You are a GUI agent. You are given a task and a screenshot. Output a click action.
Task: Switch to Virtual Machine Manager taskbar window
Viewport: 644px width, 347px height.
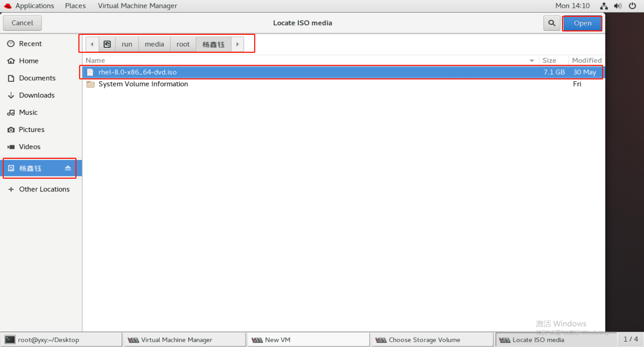pyautogui.click(x=185, y=340)
